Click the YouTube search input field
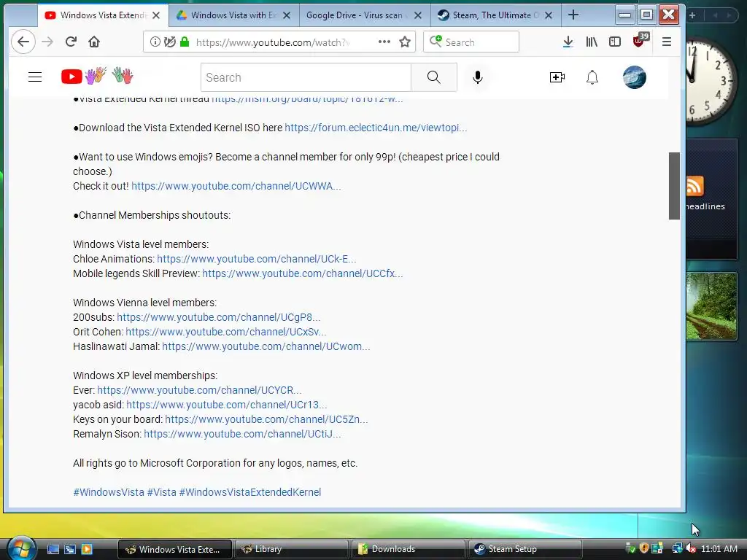This screenshot has height=560, width=747. tap(306, 77)
